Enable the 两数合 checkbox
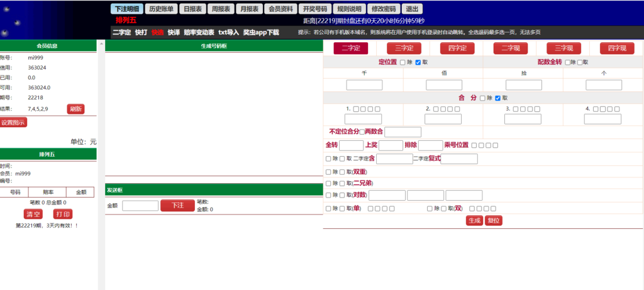644x290 pixels. click(361, 132)
